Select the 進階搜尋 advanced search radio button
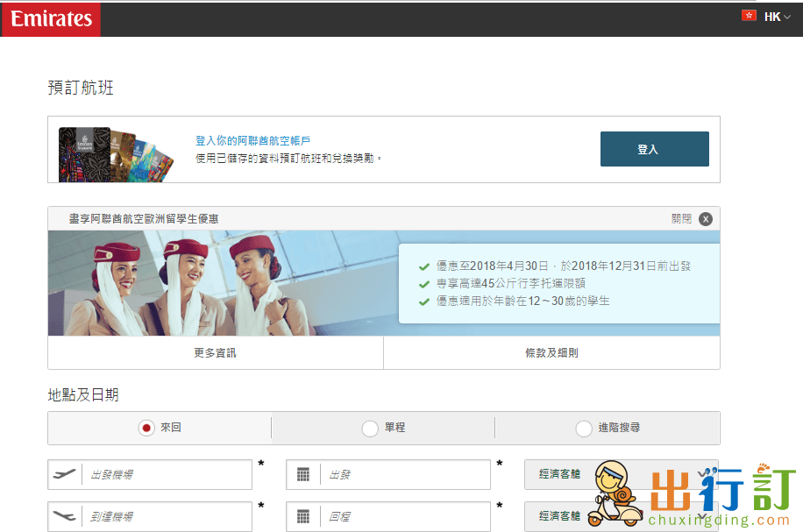Image resolution: width=803 pixels, height=532 pixels. point(584,428)
